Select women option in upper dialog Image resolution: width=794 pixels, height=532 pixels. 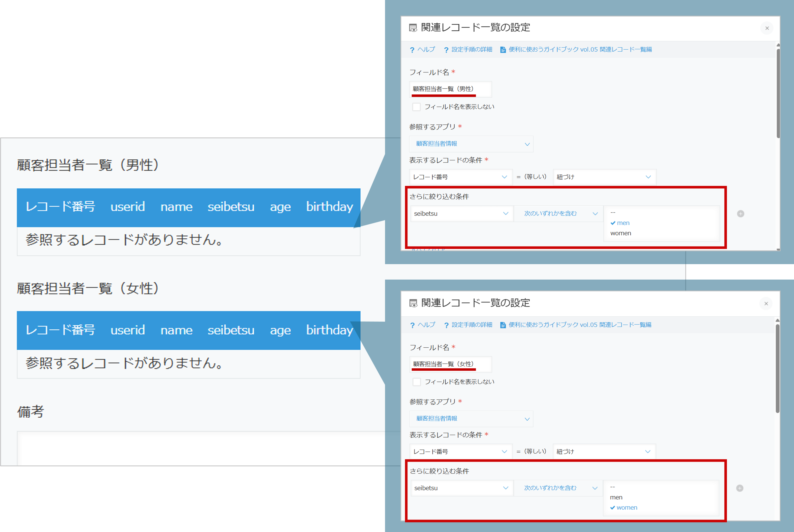pos(620,233)
